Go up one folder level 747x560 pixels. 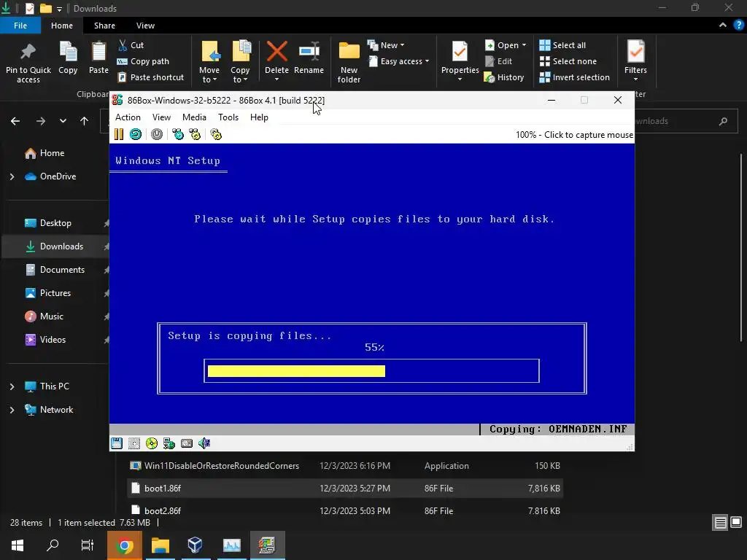point(85,121)
